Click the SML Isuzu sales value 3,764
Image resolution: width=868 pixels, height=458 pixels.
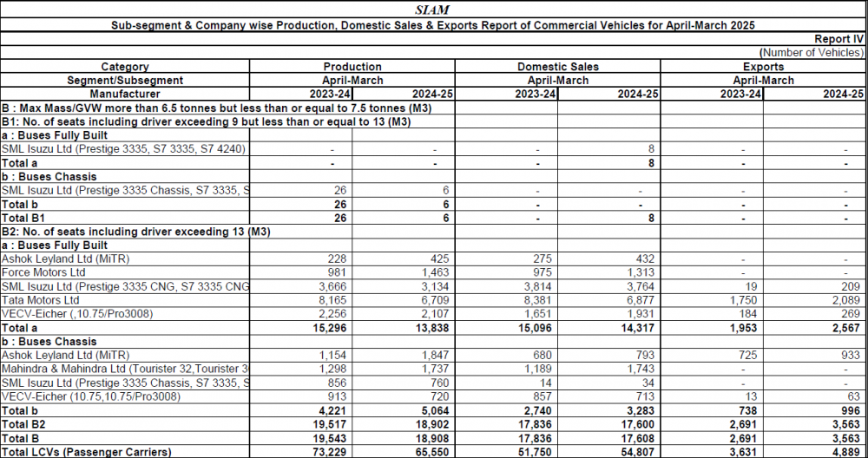pyautogui.click(x=641, y=286)
